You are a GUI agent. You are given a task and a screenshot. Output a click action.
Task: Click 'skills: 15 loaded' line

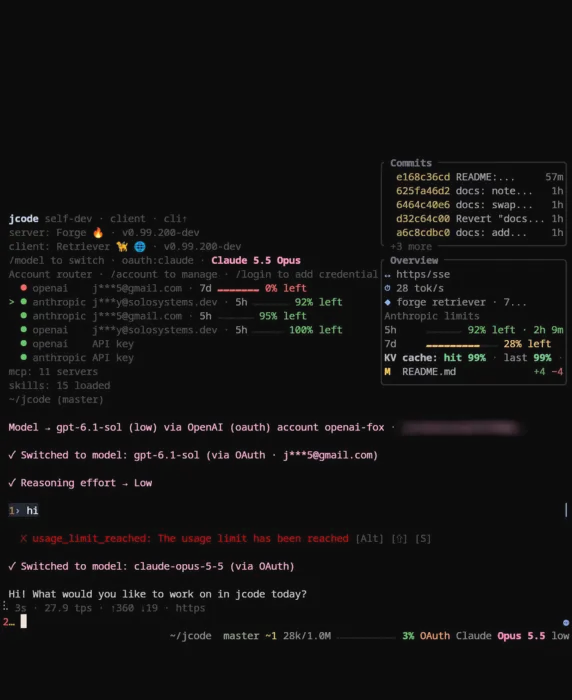59,385
